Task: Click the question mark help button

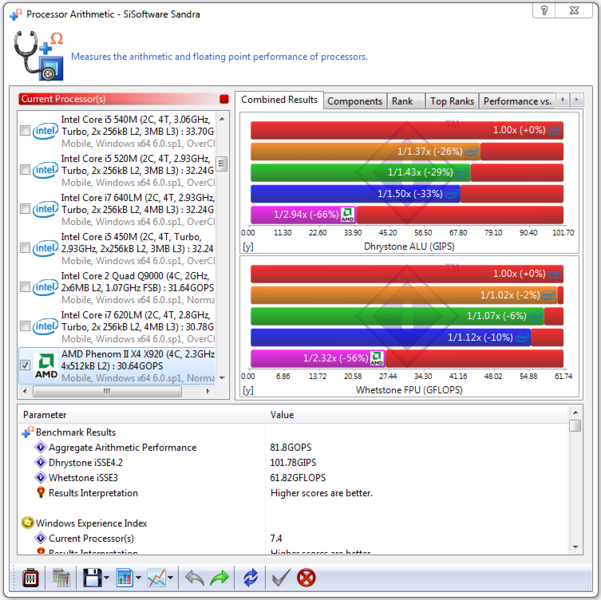Action: [x=544, y=10]
